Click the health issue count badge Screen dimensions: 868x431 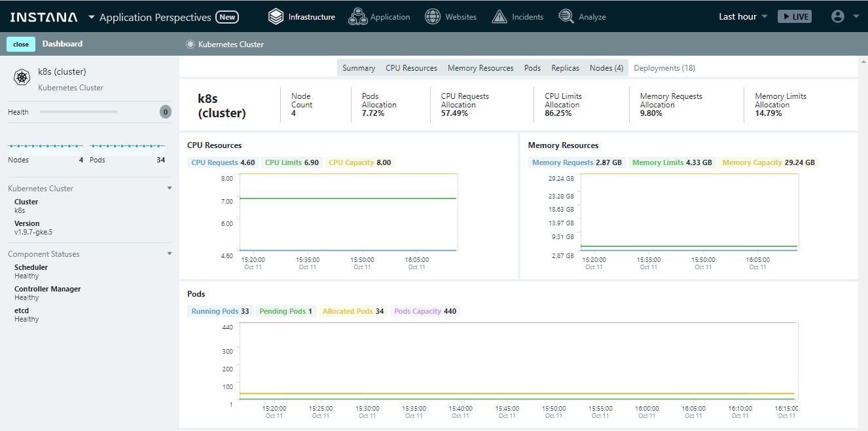pyautogui.click(x=166, y=112)
